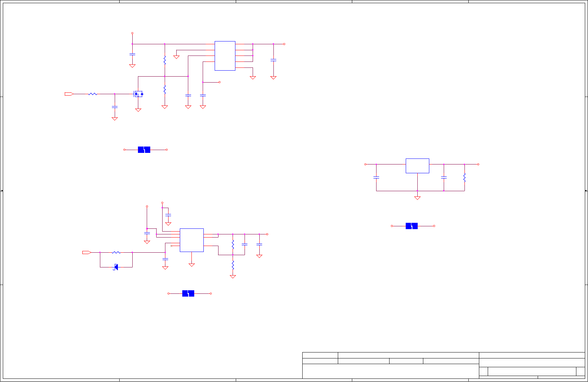Select the regulator's input-side capacitor
This screenshot has height=382, width=588.
376,177
